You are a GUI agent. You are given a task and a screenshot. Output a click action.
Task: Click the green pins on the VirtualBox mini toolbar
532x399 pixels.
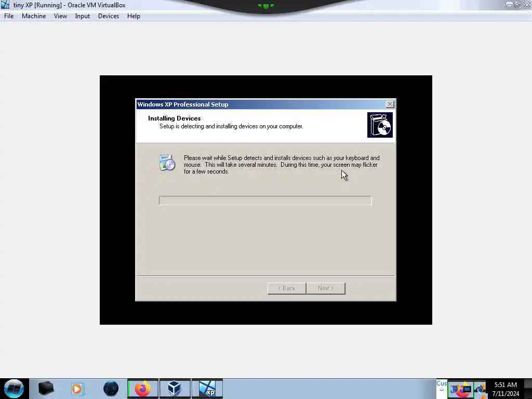(x=265, y=6)
